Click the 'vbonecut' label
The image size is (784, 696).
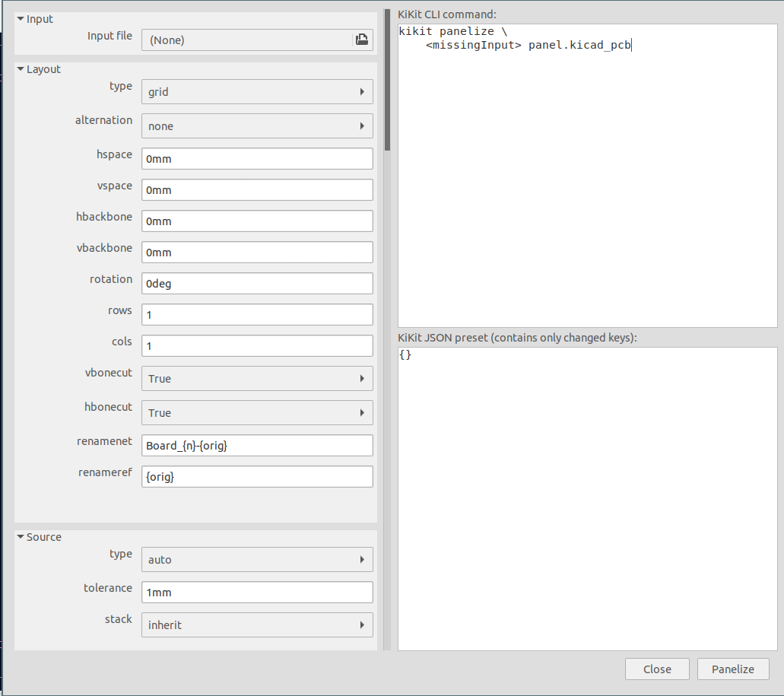109,373
